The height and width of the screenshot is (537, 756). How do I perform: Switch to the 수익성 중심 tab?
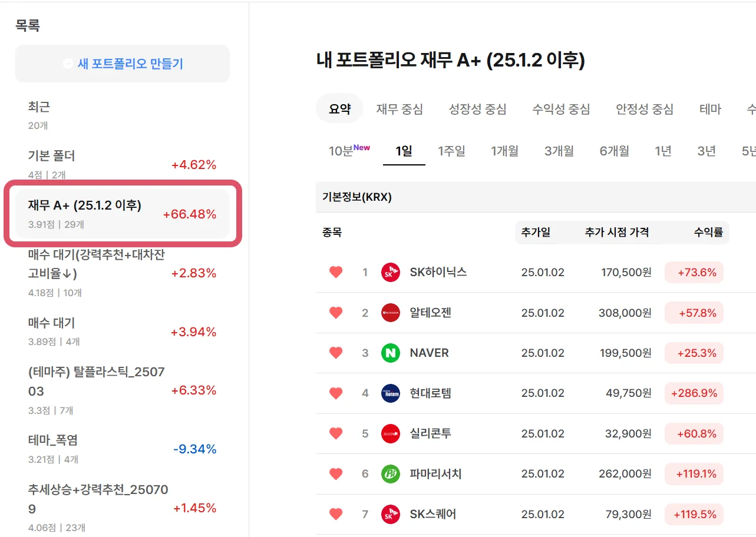(561, 109)
